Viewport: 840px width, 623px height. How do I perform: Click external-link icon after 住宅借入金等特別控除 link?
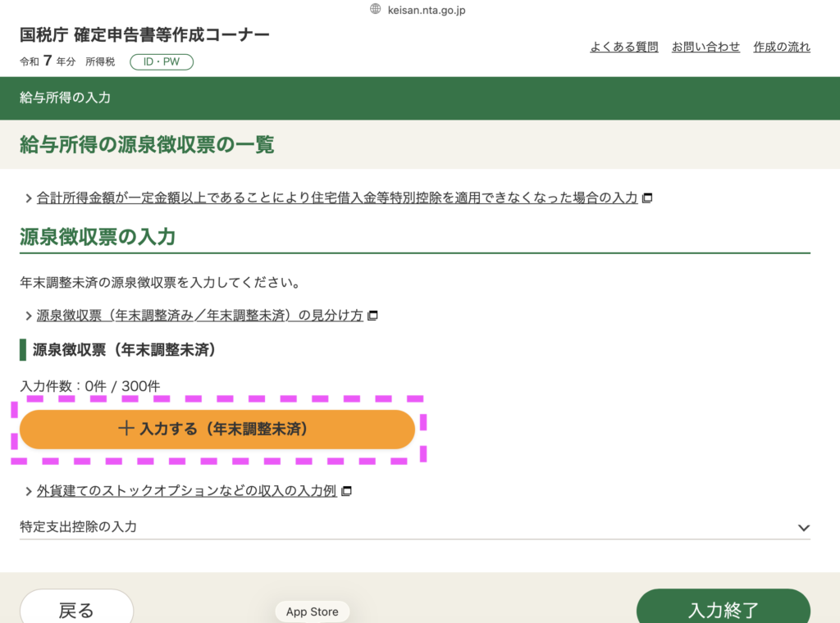647,198
